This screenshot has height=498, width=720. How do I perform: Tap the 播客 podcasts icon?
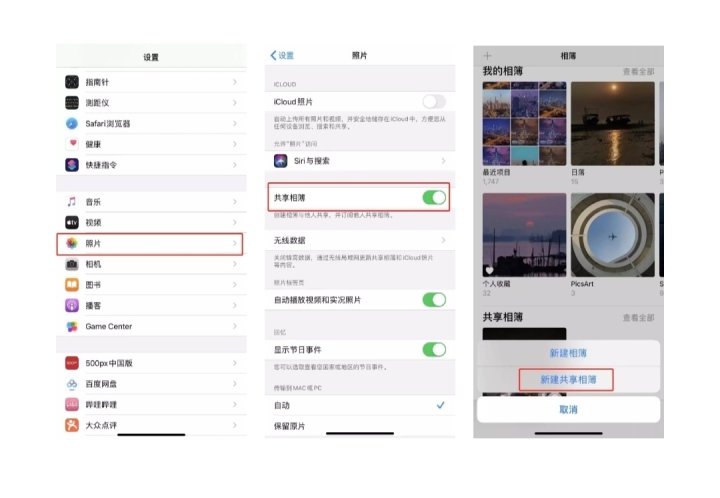tap(72, 305)
